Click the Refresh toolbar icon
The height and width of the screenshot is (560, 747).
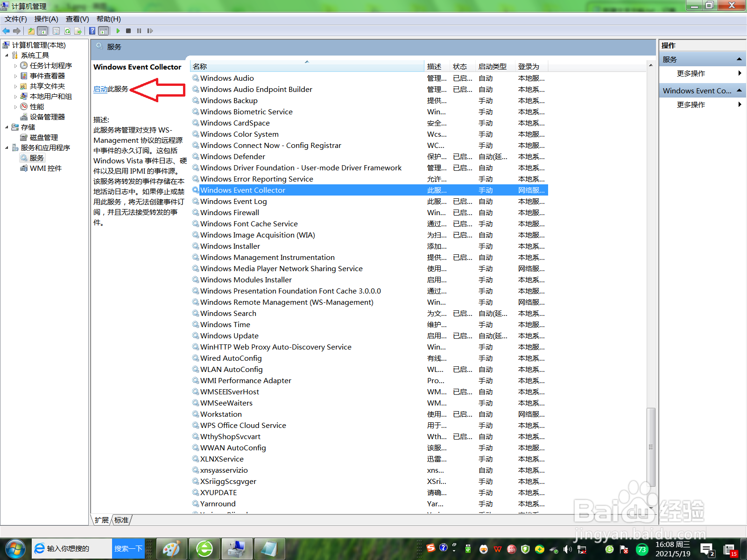pos(67,31)
